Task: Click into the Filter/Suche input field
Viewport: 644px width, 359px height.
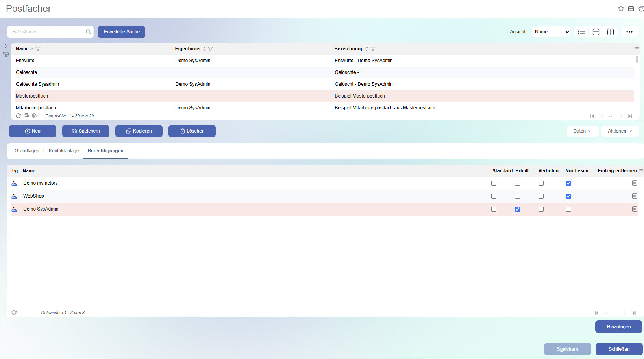Action: point(47,32)
